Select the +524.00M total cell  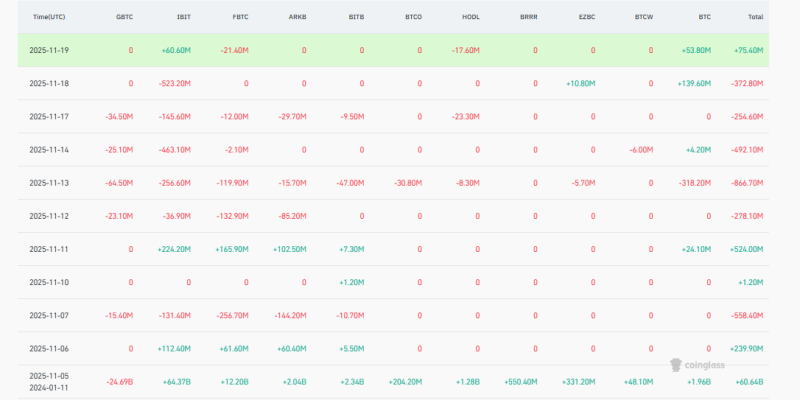[749, 249]
